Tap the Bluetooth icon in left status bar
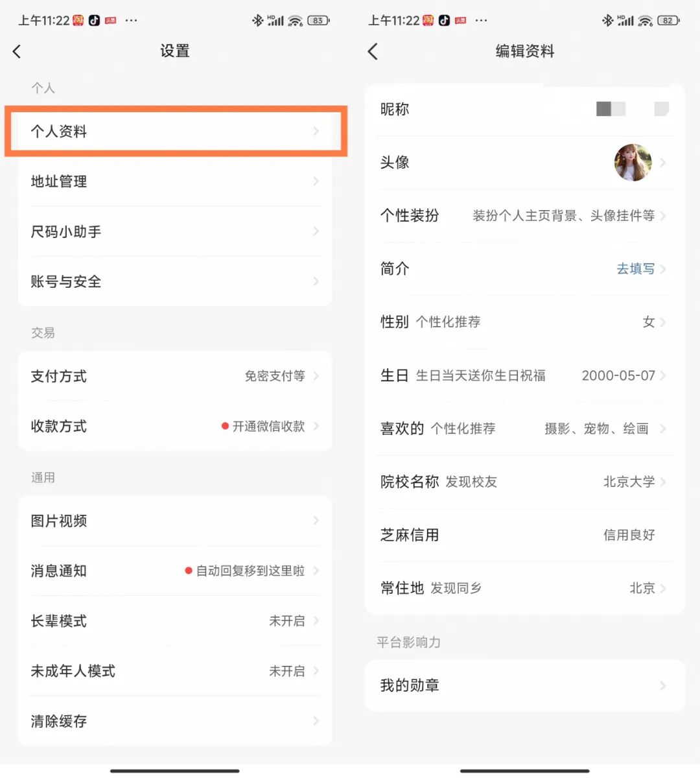 click(x=257, y=21)
